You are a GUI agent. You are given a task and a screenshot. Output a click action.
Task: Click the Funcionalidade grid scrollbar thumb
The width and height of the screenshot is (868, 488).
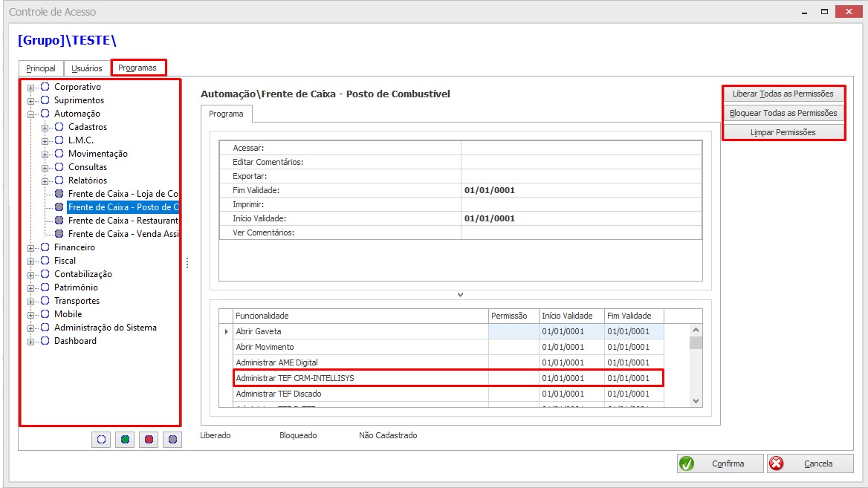(x=696, y=342)
